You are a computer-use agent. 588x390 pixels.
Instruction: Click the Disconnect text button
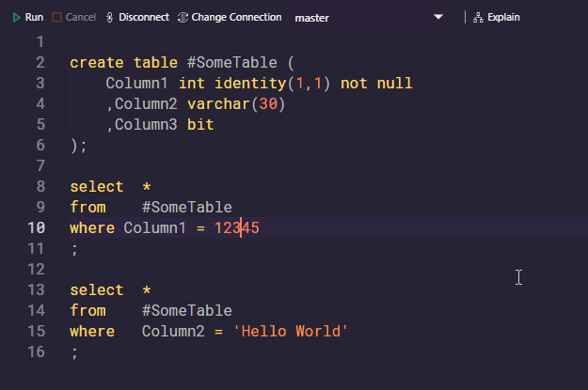coord(144,17)
